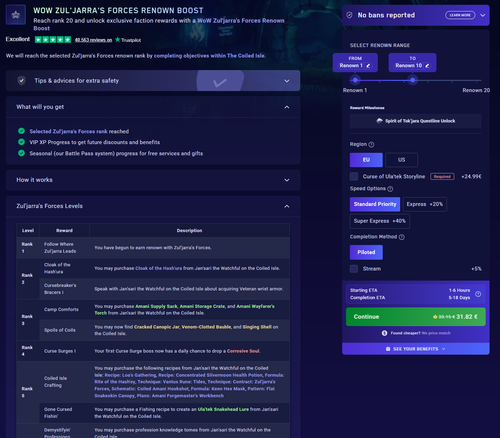This screenshot has height=438, width=500.
Task: Choose Express +20% speed option
Action: 425,204
